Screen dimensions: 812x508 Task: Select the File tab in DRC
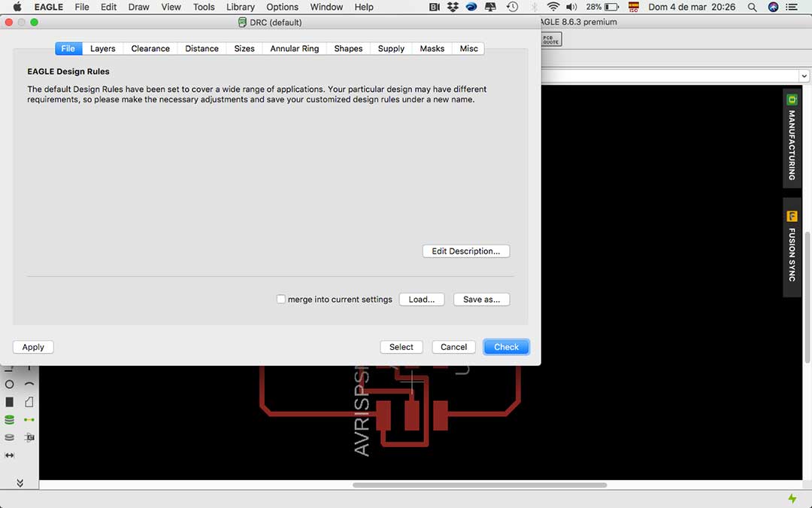pyautogui.click(x=68, y=48)
